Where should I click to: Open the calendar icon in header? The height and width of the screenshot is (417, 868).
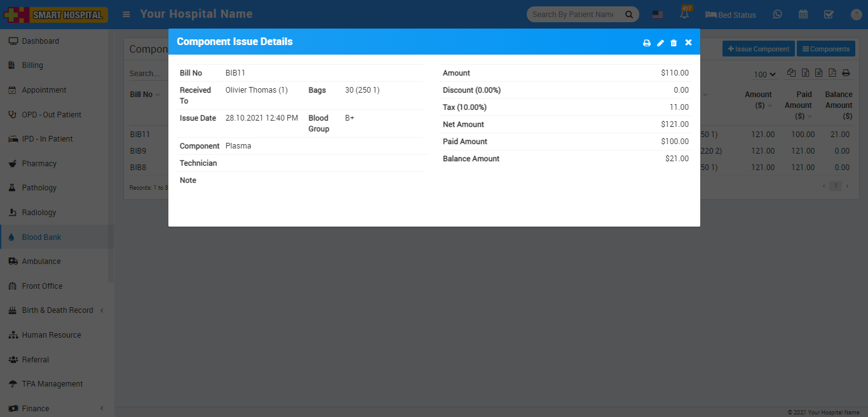[x=803, y=14]
